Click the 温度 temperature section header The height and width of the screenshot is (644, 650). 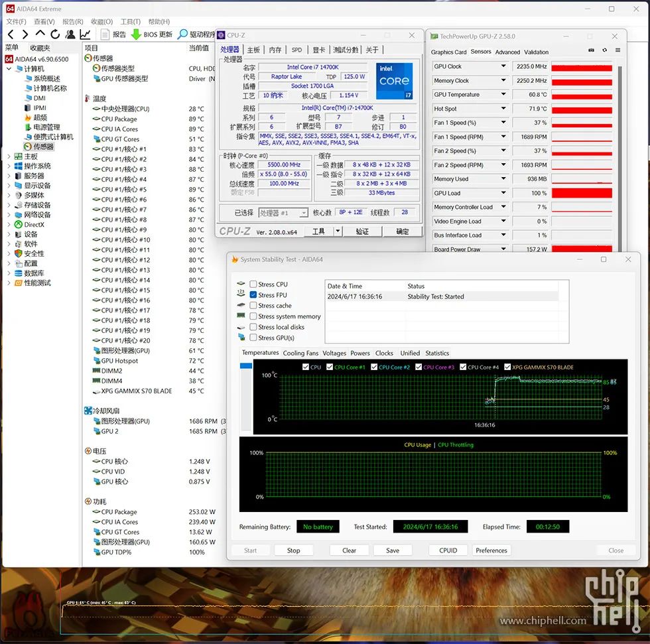96,98
